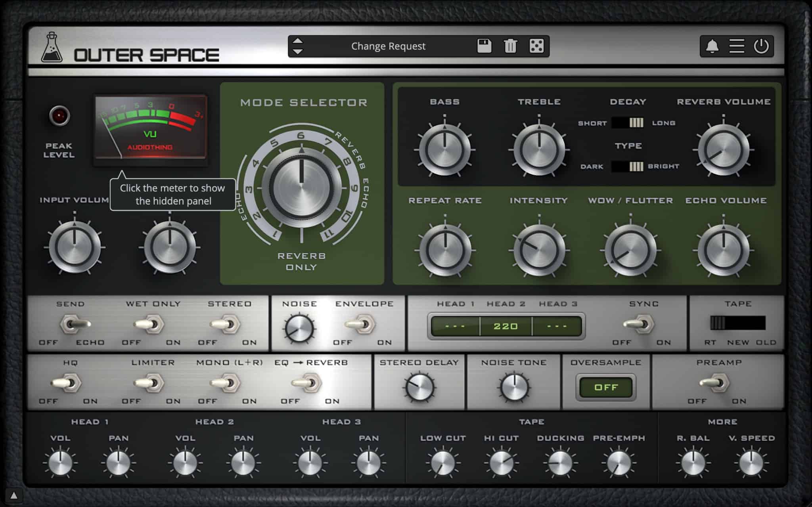Click the Bass knob
This screenshot has height=507, width=812.
(444, 150)
